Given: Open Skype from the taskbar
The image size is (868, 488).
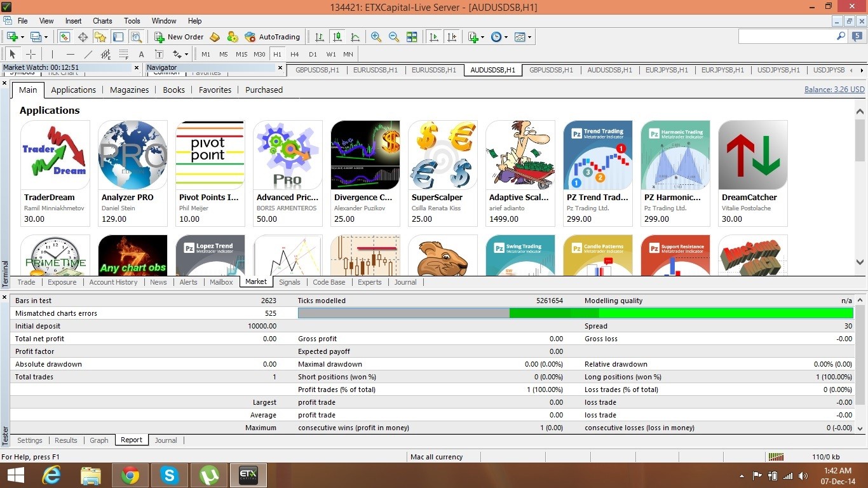Looking at the screenshot, I should pyautogui.click(x=170, y=475).
